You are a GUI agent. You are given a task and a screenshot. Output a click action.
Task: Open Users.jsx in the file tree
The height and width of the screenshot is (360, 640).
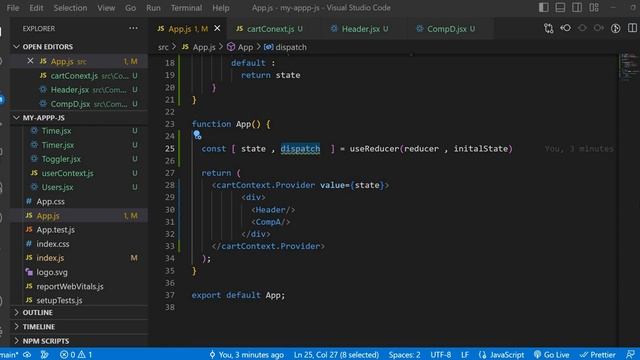(78, 187)
